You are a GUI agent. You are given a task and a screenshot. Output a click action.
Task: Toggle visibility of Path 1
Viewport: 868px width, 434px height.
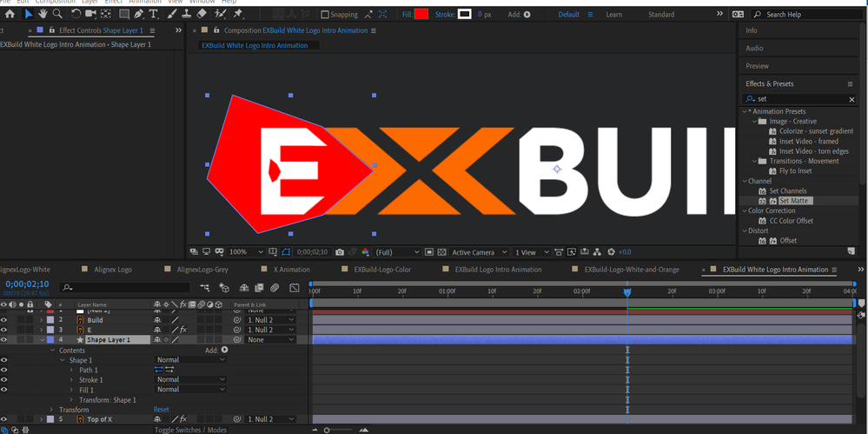(x=3, y=370)
